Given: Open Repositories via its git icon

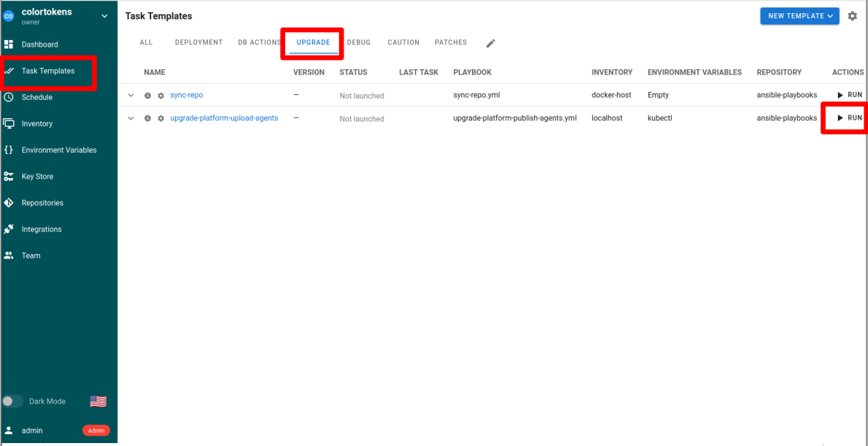Looking at the screenshot, I should pyautogui.click(x=9, y=203).
